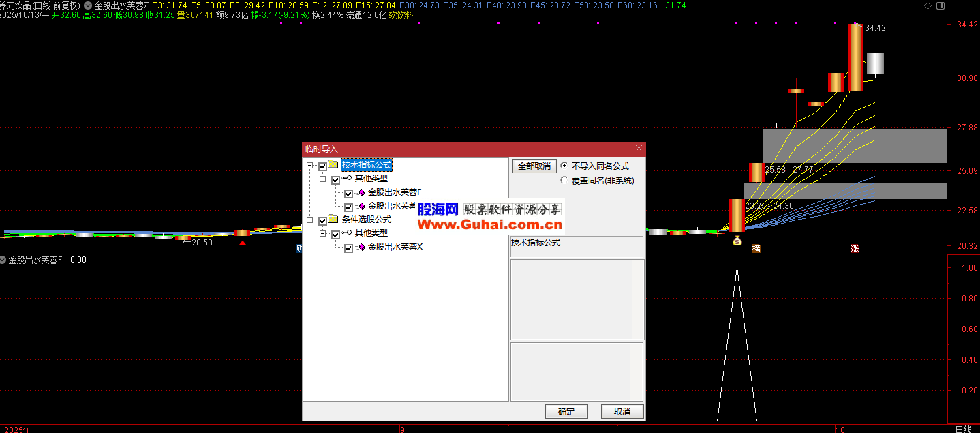Click the folder icon for 技术指标公式
980x433 pixels.
[x=333, y=165]
